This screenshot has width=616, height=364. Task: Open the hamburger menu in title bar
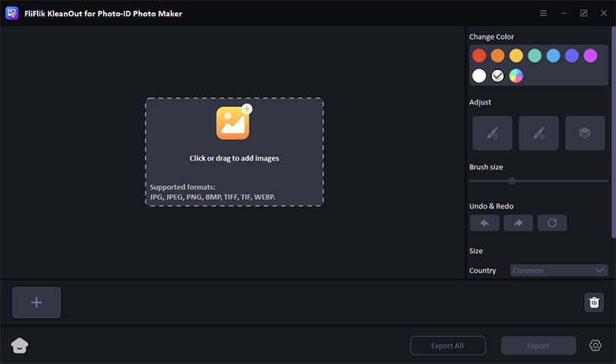pos(544,14)
